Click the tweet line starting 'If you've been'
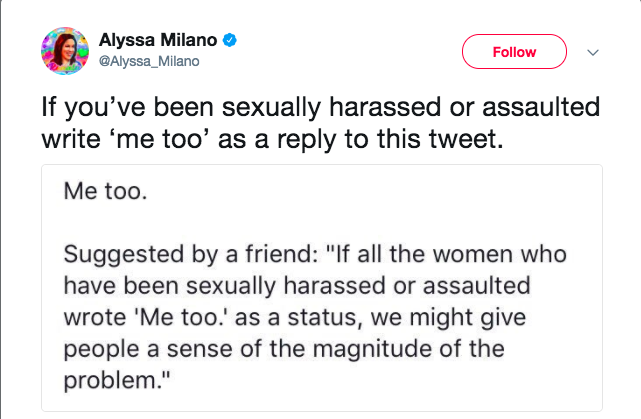The width and height of the screenshot is (641, 419). 320,108
